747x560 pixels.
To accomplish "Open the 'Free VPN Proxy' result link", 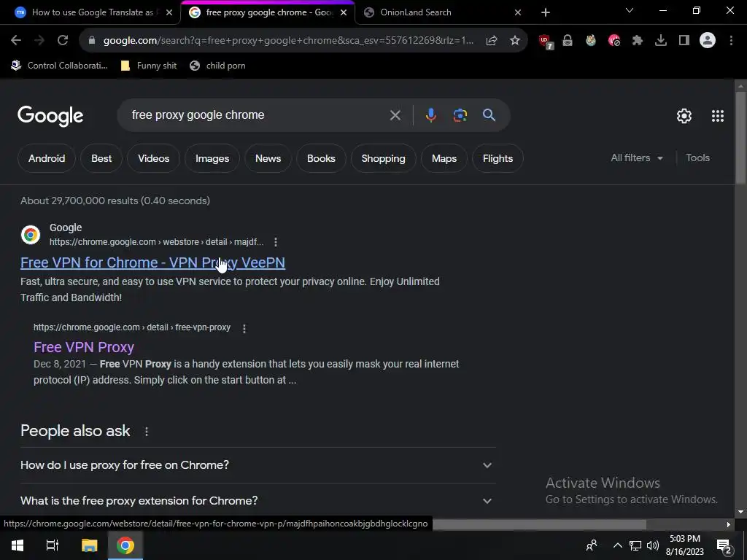I will pyautogui.click(x=84, y=347).
